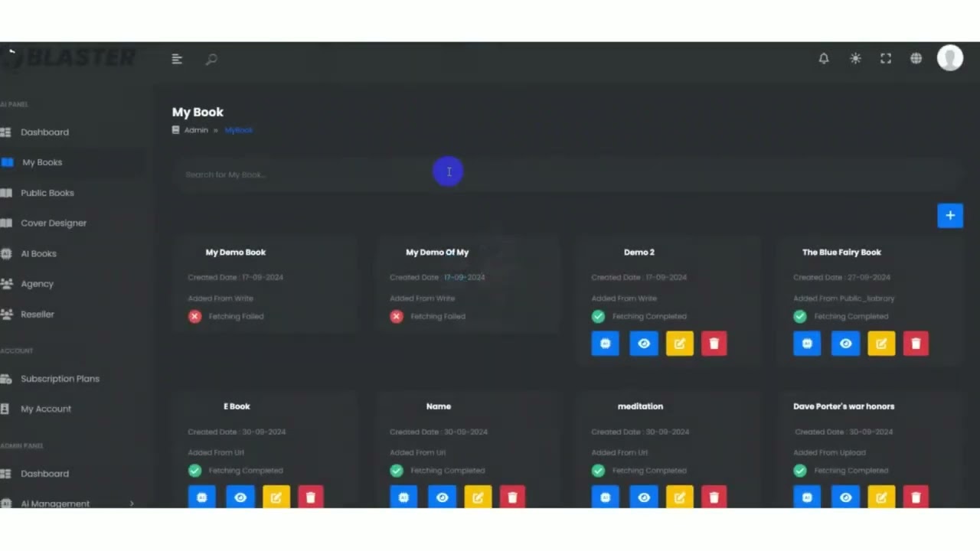This screenshot has height=551, width=980.
Task: Expand AI Management chevron in sidebar
Action: point(132,504)
